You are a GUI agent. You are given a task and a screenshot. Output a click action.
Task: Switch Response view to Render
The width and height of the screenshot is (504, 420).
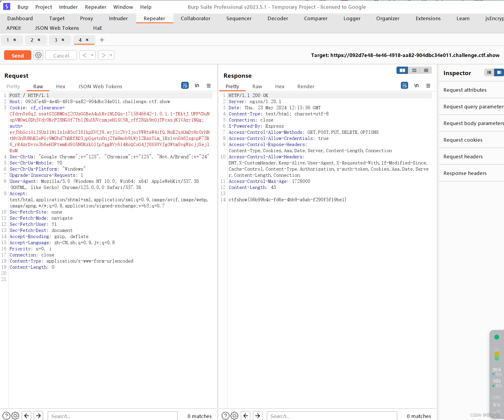pyautogui.click(x=306, y=86)
